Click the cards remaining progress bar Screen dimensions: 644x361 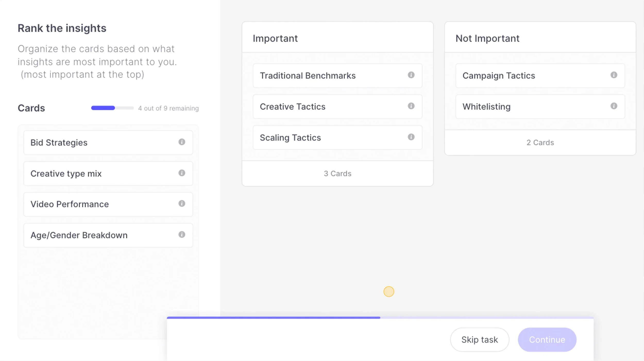pyautogui.click(x=112, y=108)
